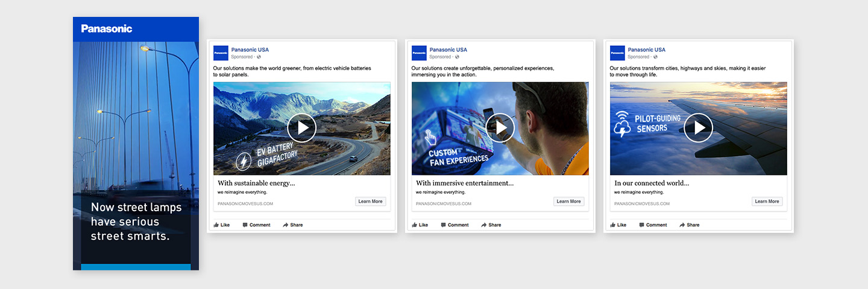The width and height of the screenshot is (868, 289).
Task: Click Learn More on sustainable energy ad
Action: [x=370, y=202]
